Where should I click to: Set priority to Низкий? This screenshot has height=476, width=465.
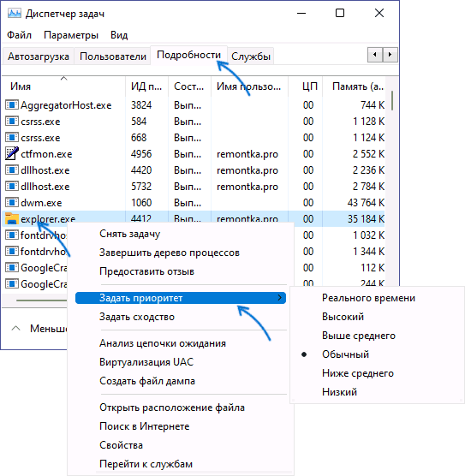pyautogui.click(x=339, y=392)
